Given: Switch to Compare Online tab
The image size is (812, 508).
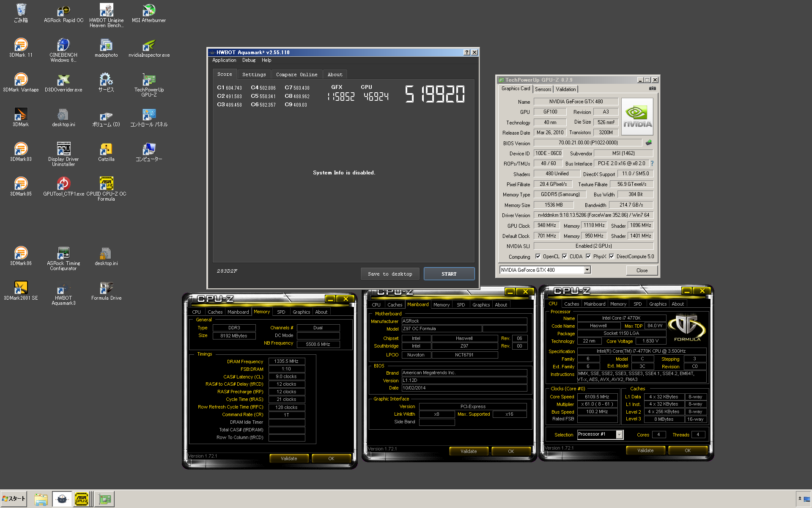Looking at the screenshot, I should pos(296,75).
